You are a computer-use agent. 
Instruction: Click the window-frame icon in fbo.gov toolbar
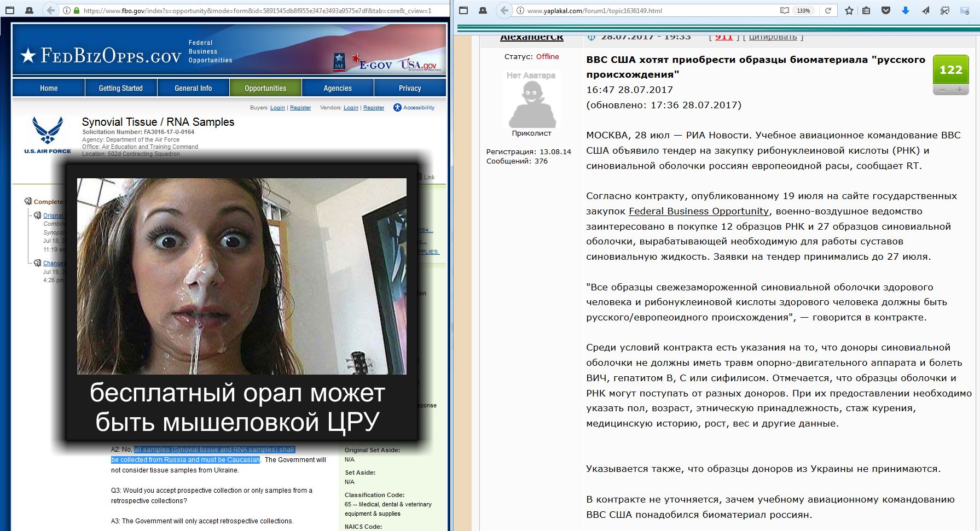tap(10, 10)
